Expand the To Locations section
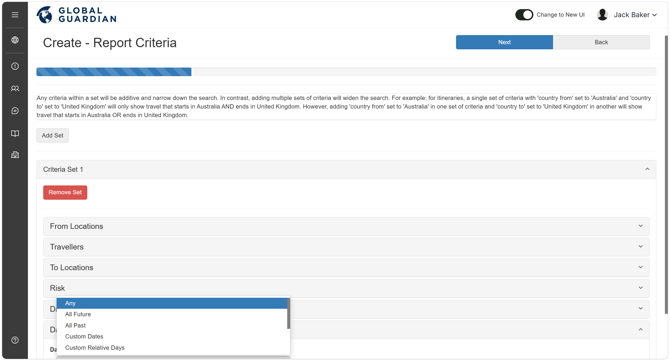Image resolution: width=670 pixels, height=361 pixels. (346, 267)
